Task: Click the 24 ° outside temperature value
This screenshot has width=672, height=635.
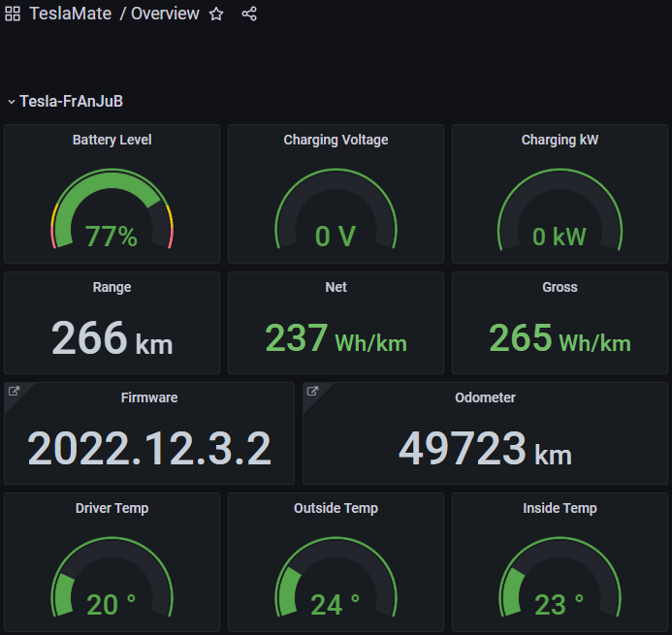Action: pos(335,604)
